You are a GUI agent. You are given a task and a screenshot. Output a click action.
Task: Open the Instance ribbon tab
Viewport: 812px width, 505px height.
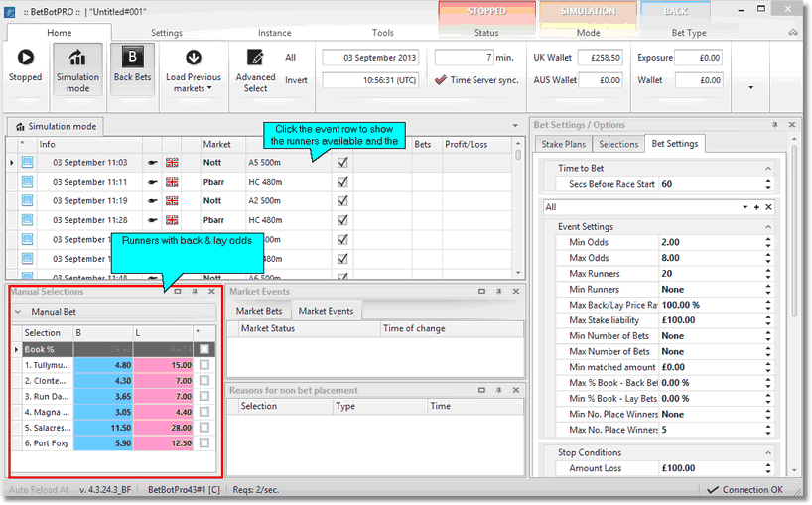point(274,33)
